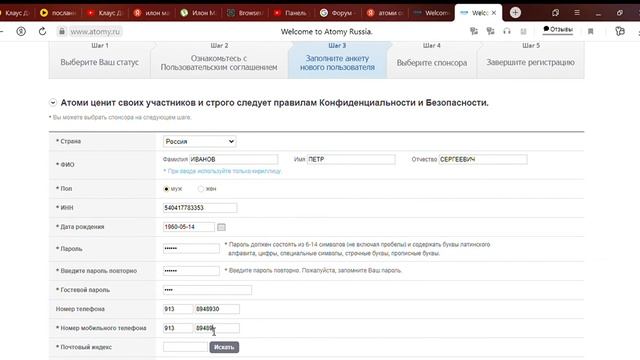Reload the Atomy page
Viewport: 640px width, 360px height.
tap(42, 31)
